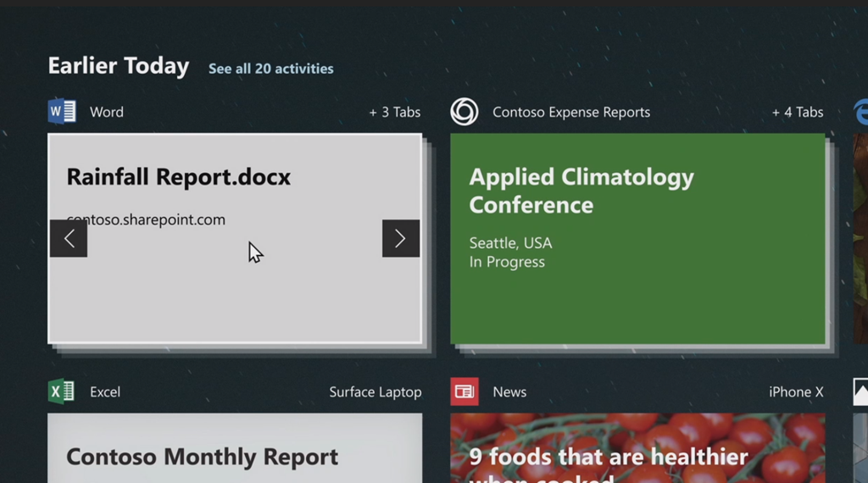
Task: Click the red News app icon
Action: (x=464, y=391)
